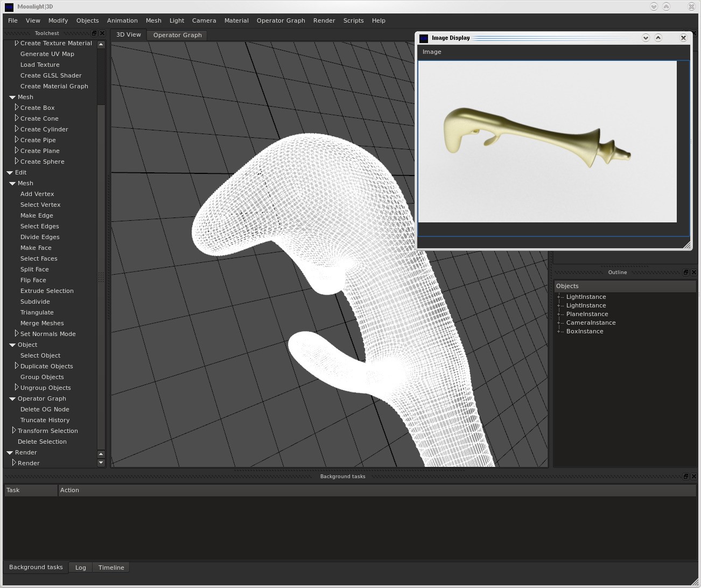
Task: Click the Toolchest scroll-down arrow
Action: pyautogui.click(x=101, y=463)
